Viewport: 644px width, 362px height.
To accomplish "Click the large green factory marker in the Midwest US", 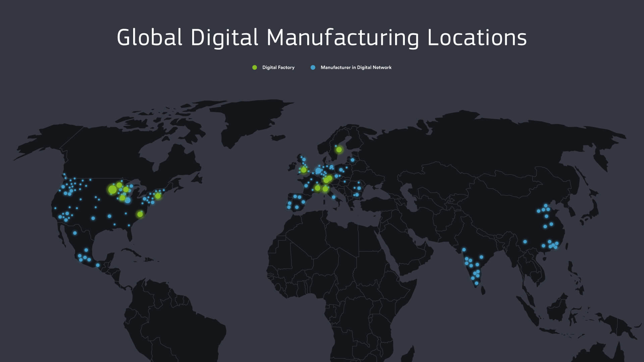I will 112,190.
